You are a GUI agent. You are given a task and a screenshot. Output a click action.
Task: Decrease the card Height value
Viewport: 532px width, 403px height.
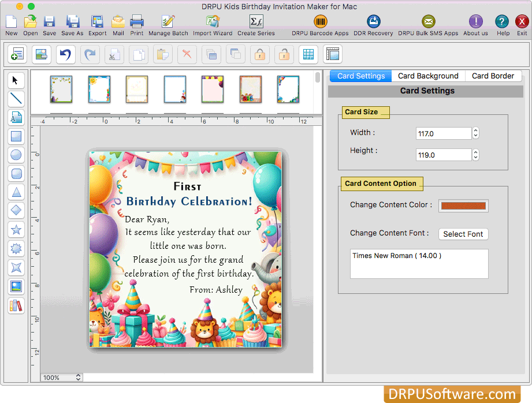tap(475, 157)
